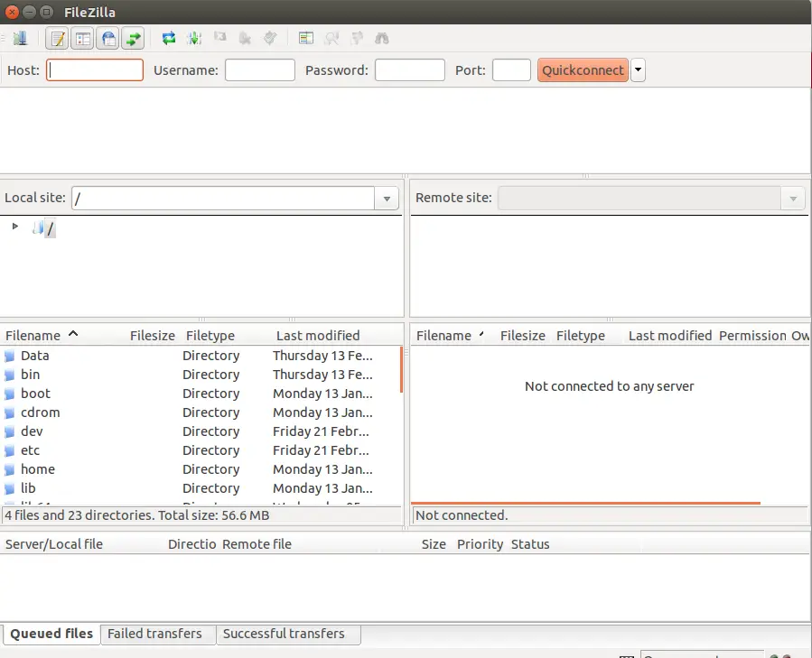
Task: Expand the root / tree node
Action: [15, 227]
